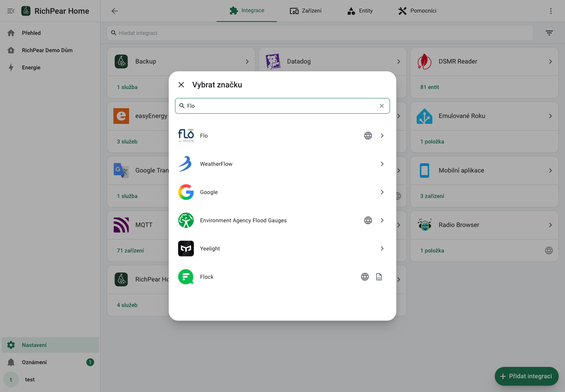Switch to the Integrace tab
This screenshot has height=392, width=565.
247,11
